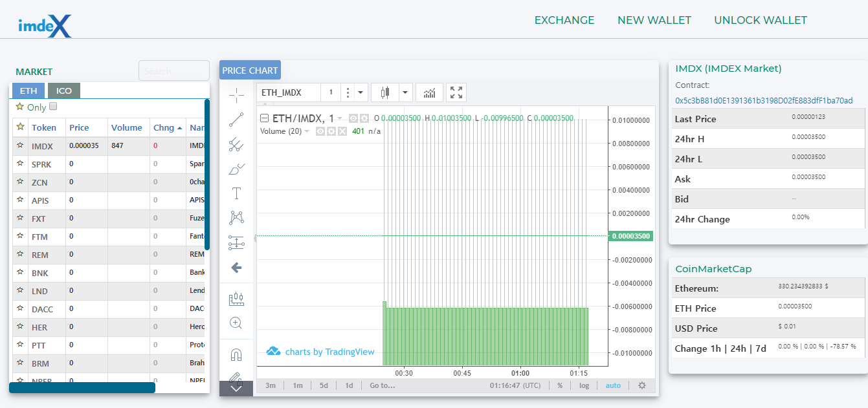The image size is (868, 408).
Task: Open chart settings gear icon
Action: (642, 385)
